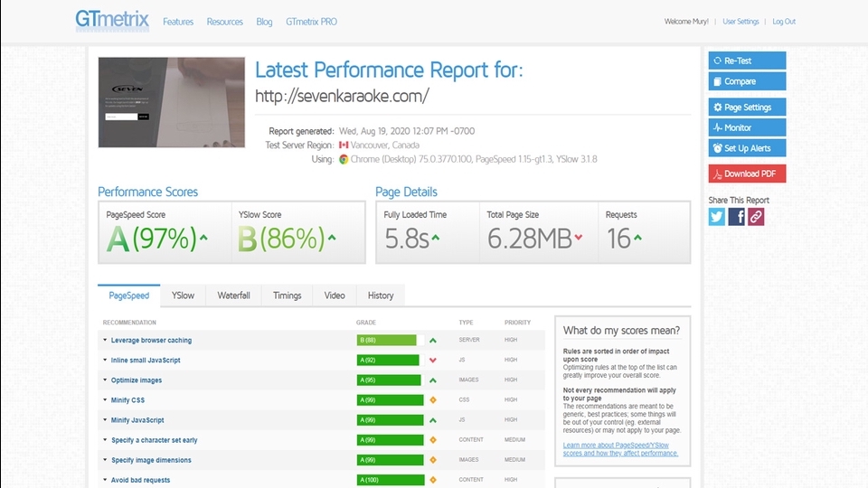
Task: Share report on Facebook icon
Action: (x=736, y=217)
